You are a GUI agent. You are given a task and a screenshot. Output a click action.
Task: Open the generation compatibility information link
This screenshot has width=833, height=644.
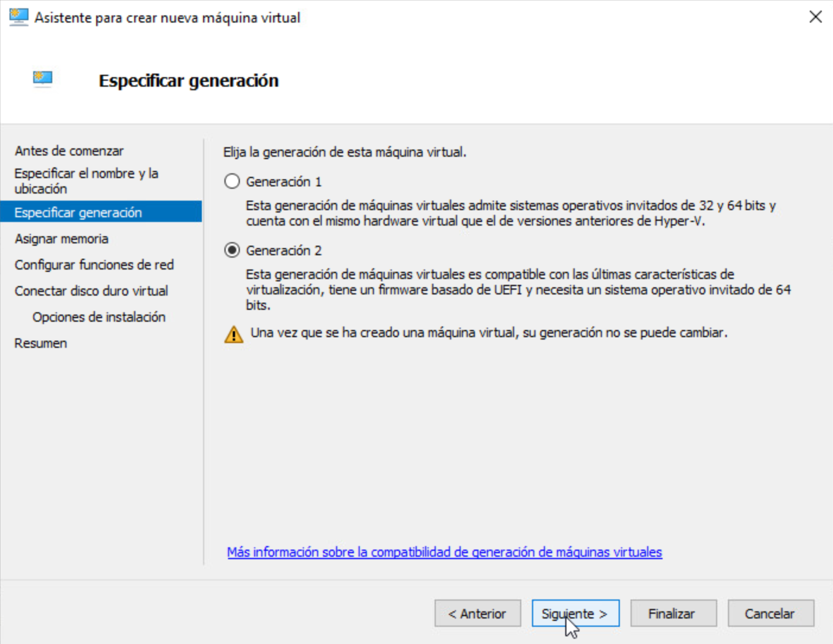click(445, 552)
